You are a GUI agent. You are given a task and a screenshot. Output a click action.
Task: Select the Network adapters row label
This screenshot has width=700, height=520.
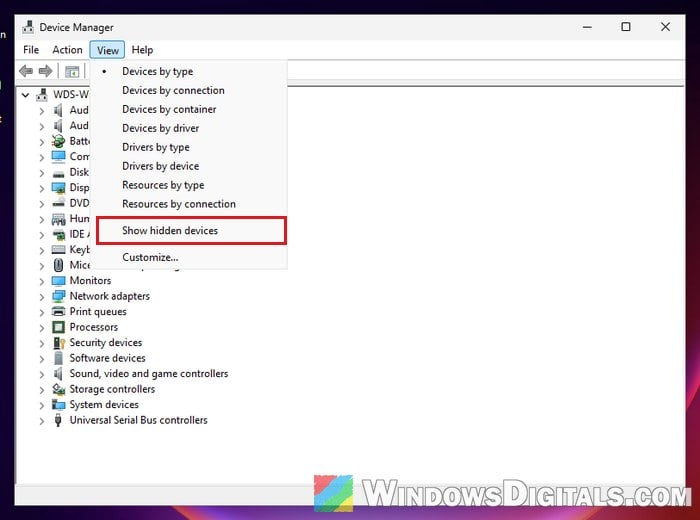click(110, 296)
